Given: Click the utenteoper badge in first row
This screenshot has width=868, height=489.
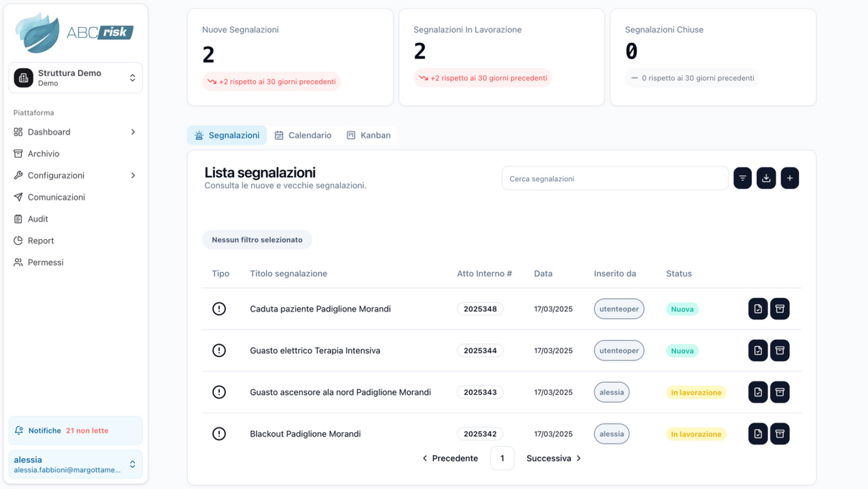Looking at the screenshot, I should tap(618, 309).
